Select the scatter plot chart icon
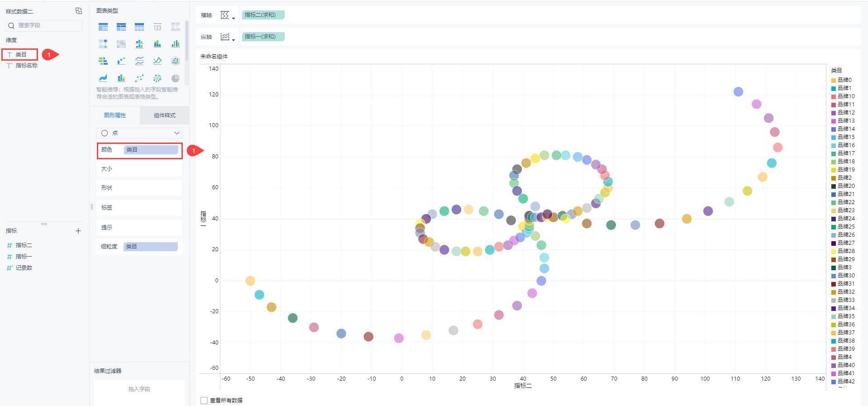 pyautogui.click(x=139, y=78)
